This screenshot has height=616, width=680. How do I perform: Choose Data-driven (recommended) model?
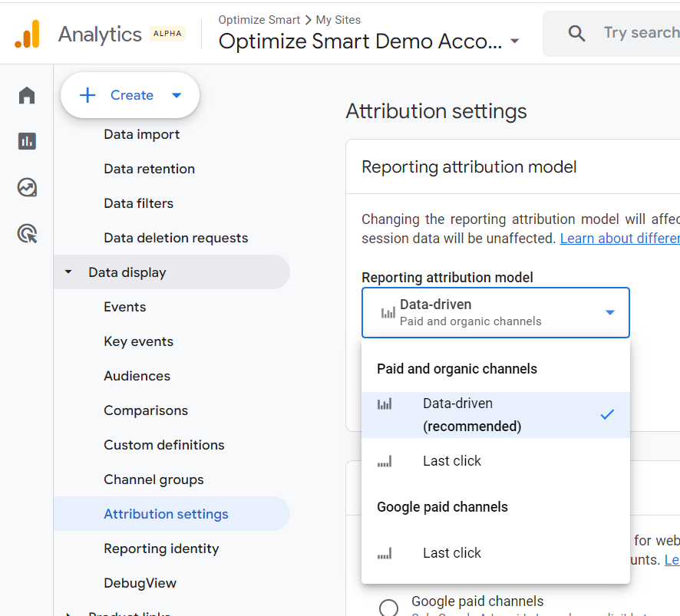pos(495,415)
